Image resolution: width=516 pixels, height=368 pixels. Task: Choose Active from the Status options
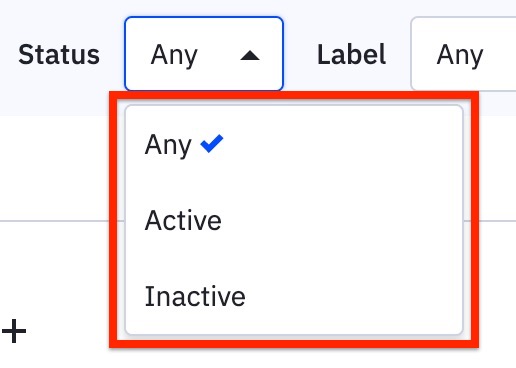coord(294,220)
